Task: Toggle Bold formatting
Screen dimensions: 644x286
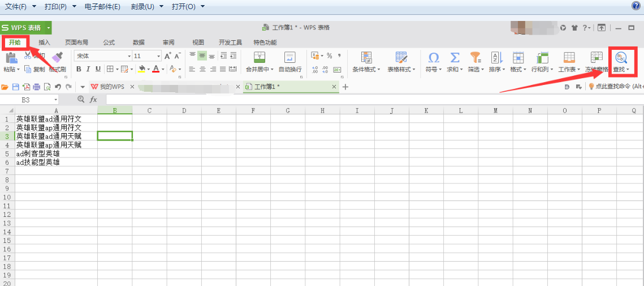Action: pyautogui.click(x=78, y=69)
